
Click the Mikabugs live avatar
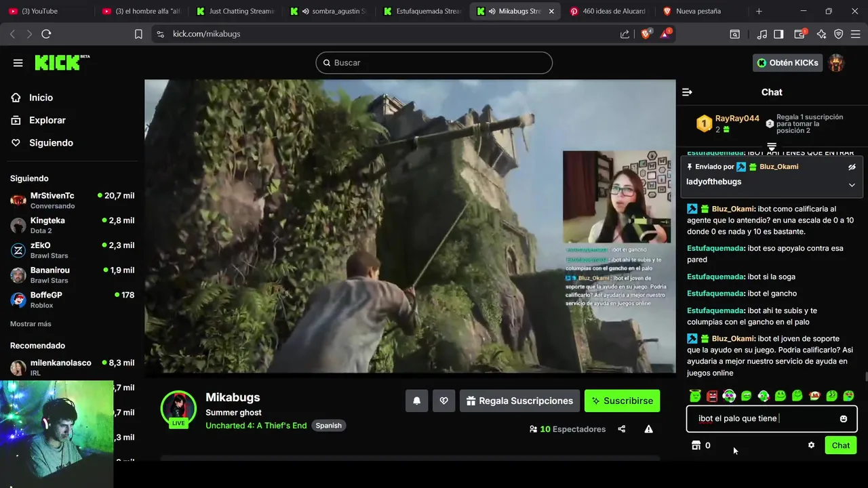(178, 409)
